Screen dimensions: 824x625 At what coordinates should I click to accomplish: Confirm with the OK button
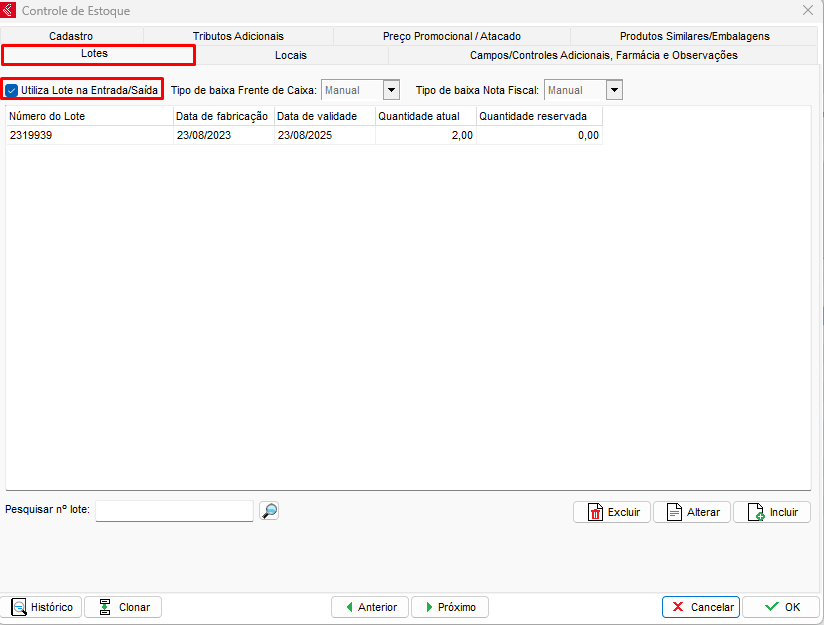[x=782, y=607]
